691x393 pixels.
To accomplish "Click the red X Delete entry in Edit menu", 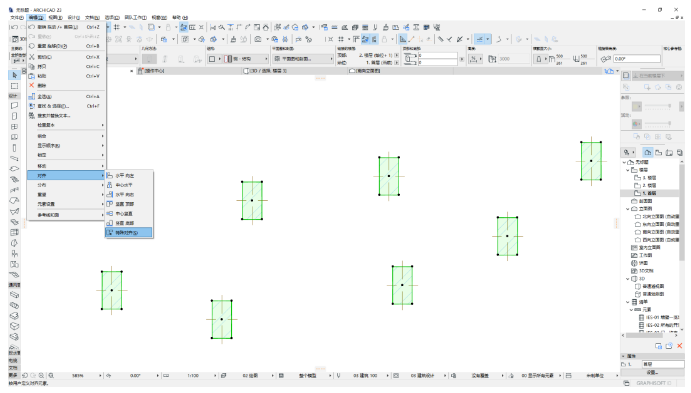I will [66, 85].
